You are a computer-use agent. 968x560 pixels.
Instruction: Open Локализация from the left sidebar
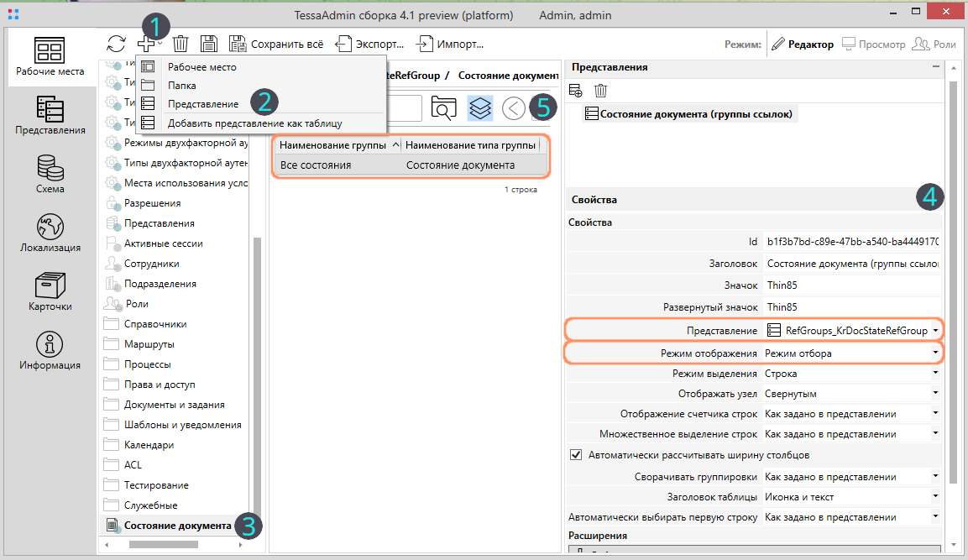point(50,233)
